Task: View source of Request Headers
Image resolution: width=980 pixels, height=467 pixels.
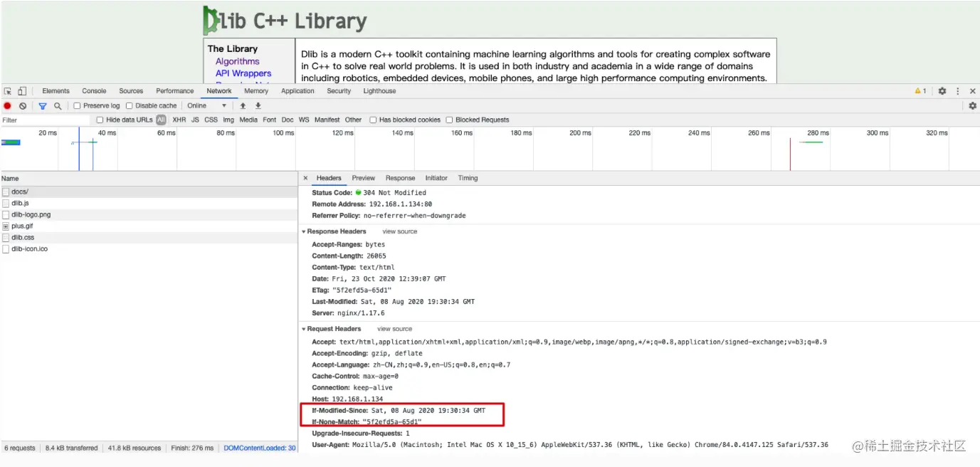Action: 394,329
